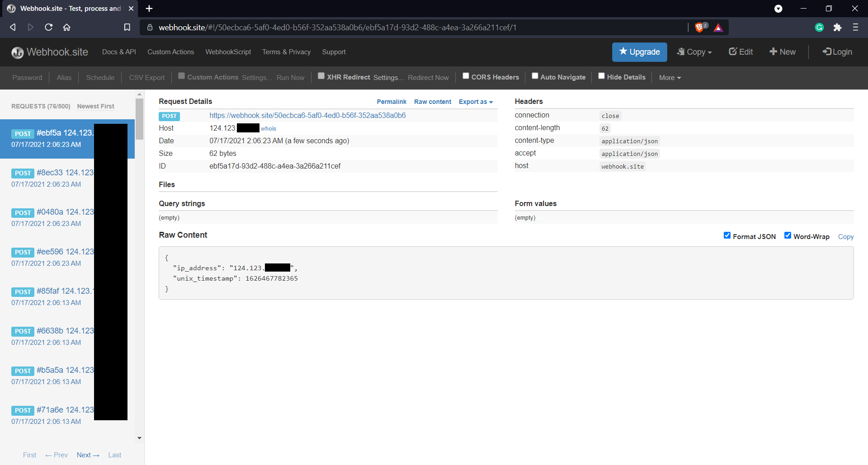Open Brave Shields lion icon
The image size is (868, 465).
[x=699, y=27]
